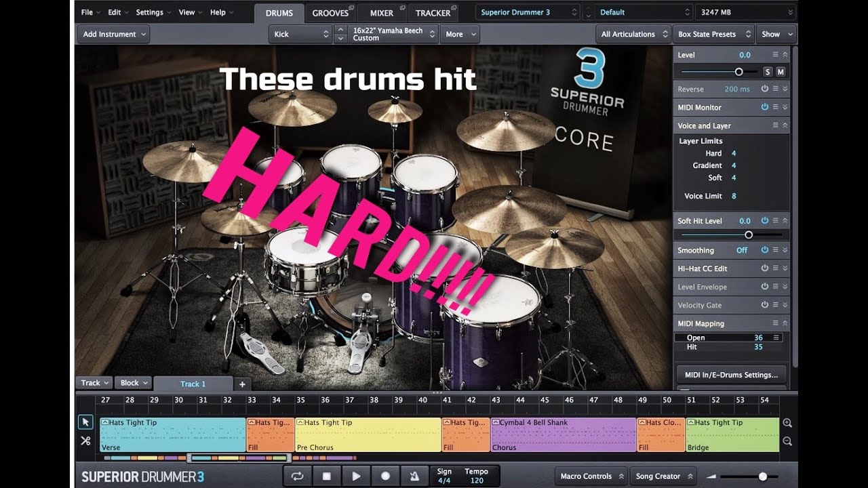868x488 pixels.
Task: Open the All Articulations dropdown
Action: tap(633, 34)
